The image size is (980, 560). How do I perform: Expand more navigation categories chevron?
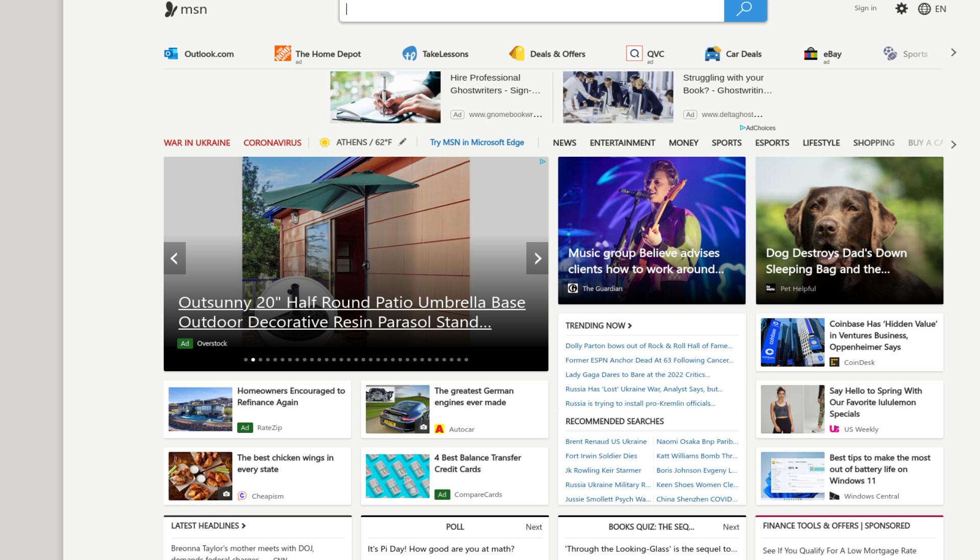coord(953,144)
